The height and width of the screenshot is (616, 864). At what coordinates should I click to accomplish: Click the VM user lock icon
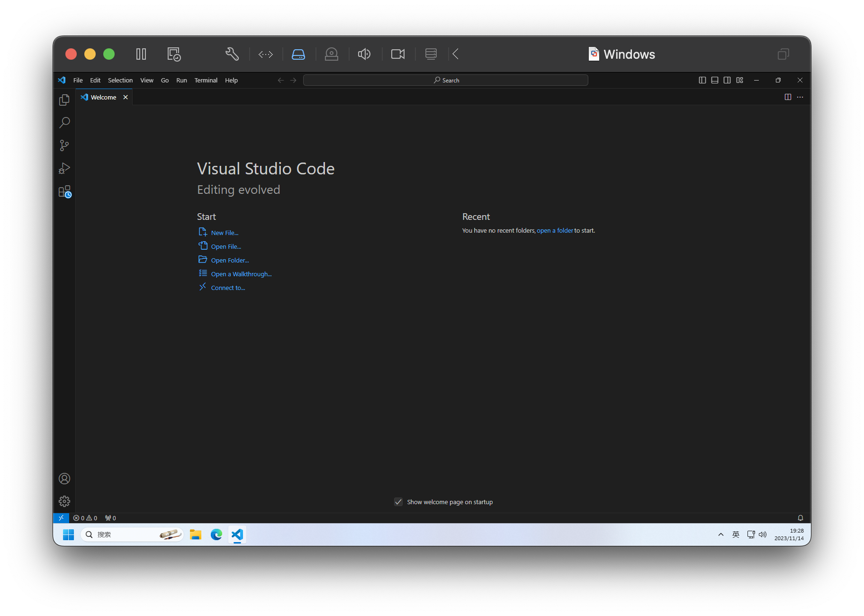[332, 54]
